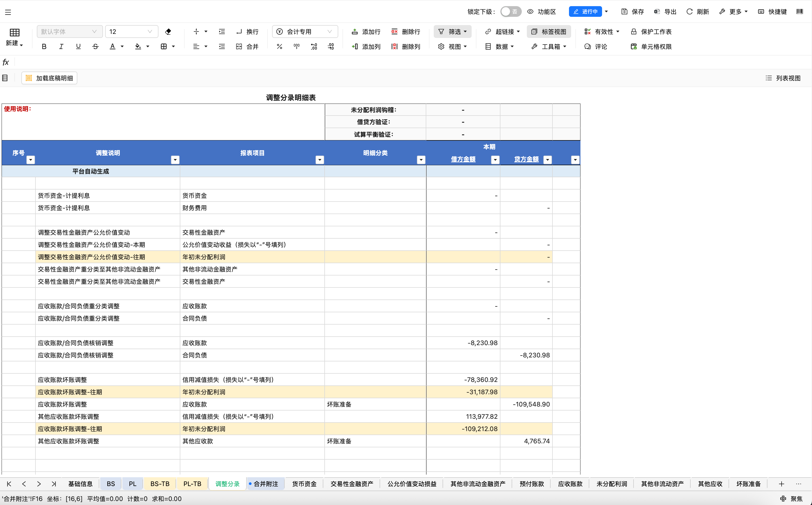Toggle bold formatting
Screen dimensions: 812x505
[44, 46]
